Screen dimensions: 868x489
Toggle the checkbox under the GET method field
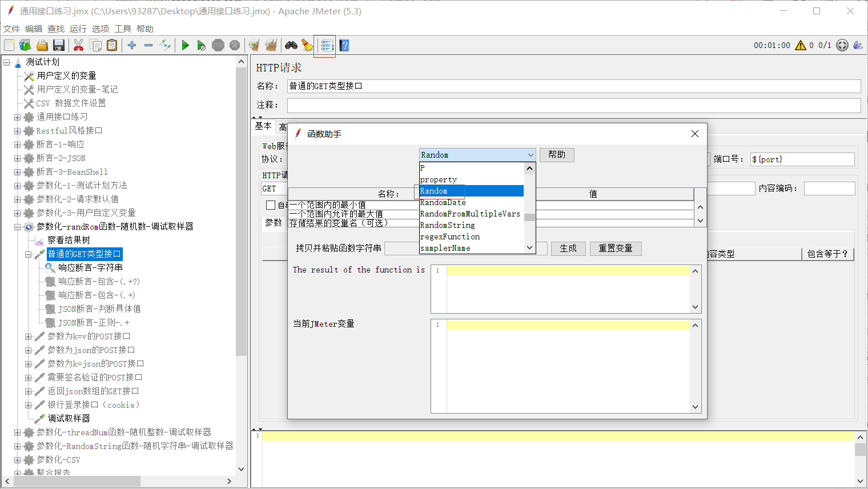(x=271, y=205)
